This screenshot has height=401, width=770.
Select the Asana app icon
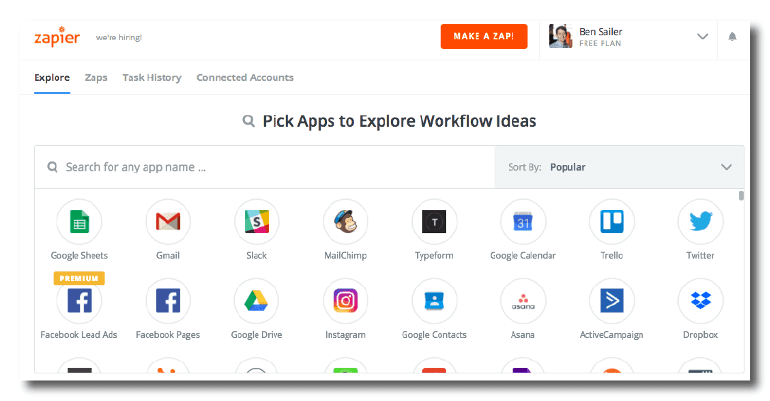(523, 301)
